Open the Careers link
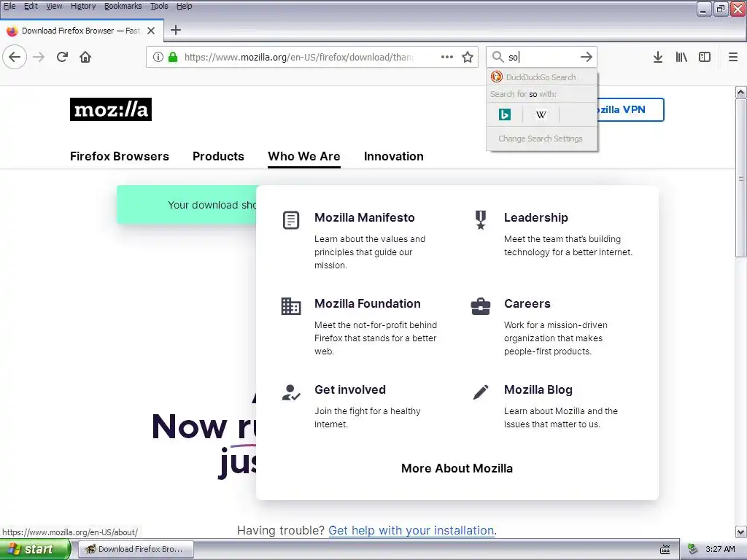The image size is (747, 560). point(527,304)
